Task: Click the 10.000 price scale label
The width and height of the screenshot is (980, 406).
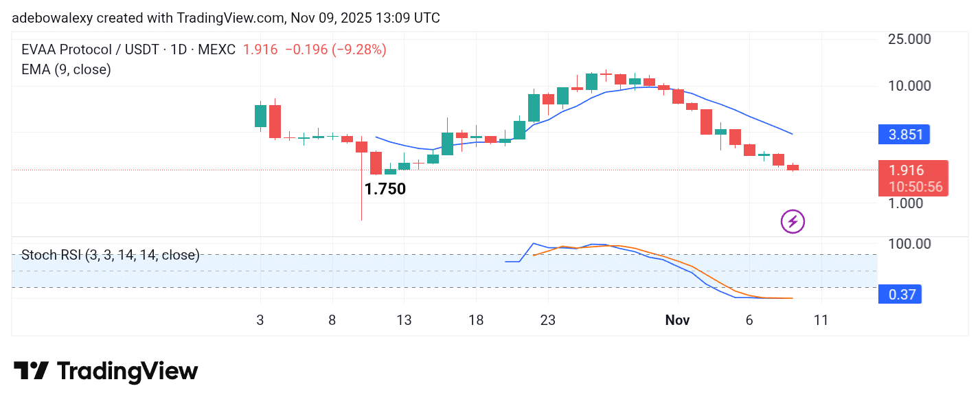Action: 908,86
